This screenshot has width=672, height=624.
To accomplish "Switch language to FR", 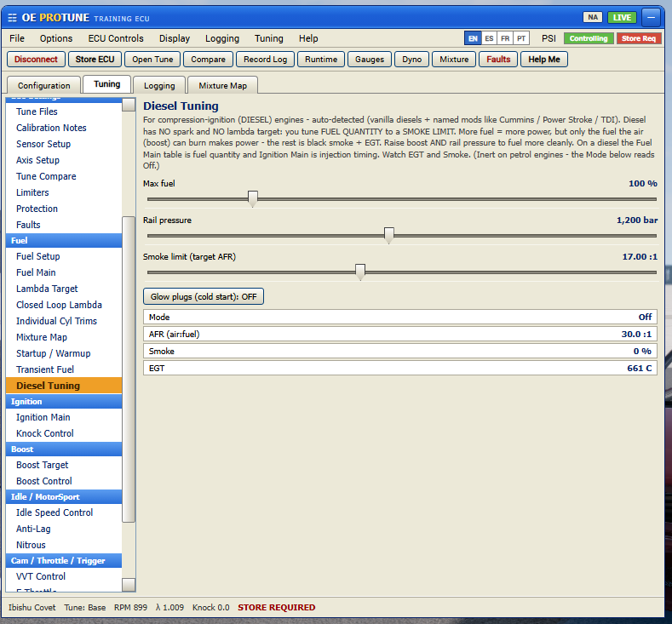I will [505, 38].
